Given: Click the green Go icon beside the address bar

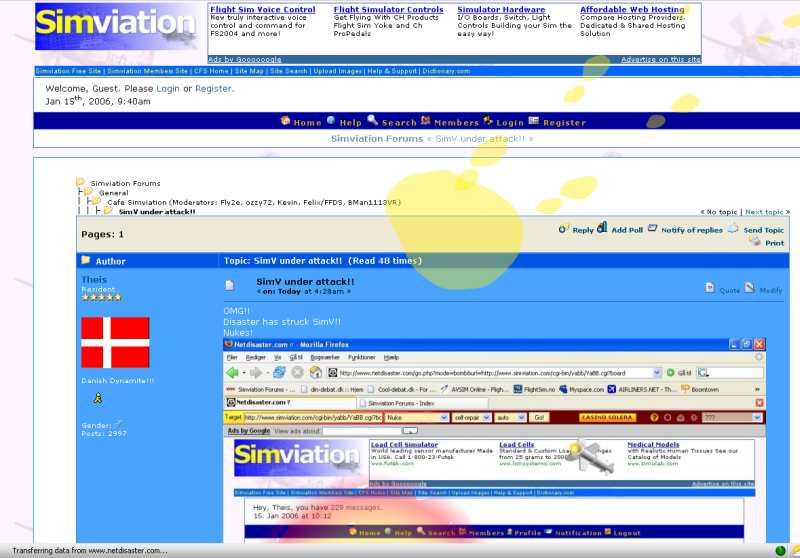Looking at the screenshot, I should [x=670, y=373].
